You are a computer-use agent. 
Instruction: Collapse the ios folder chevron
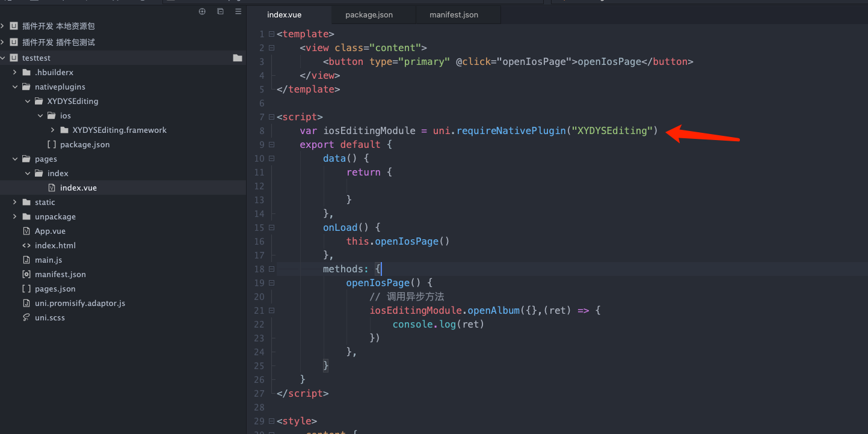coord(40,115)
